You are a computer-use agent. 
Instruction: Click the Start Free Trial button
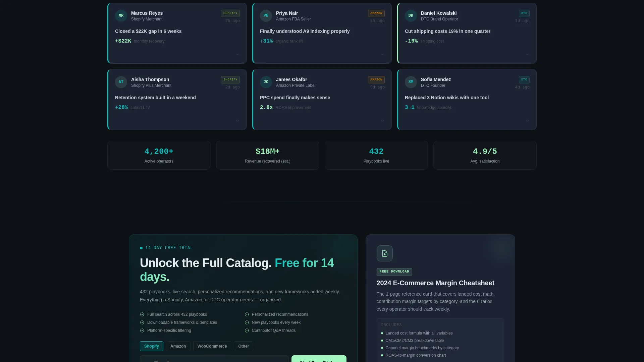[319, 359]
